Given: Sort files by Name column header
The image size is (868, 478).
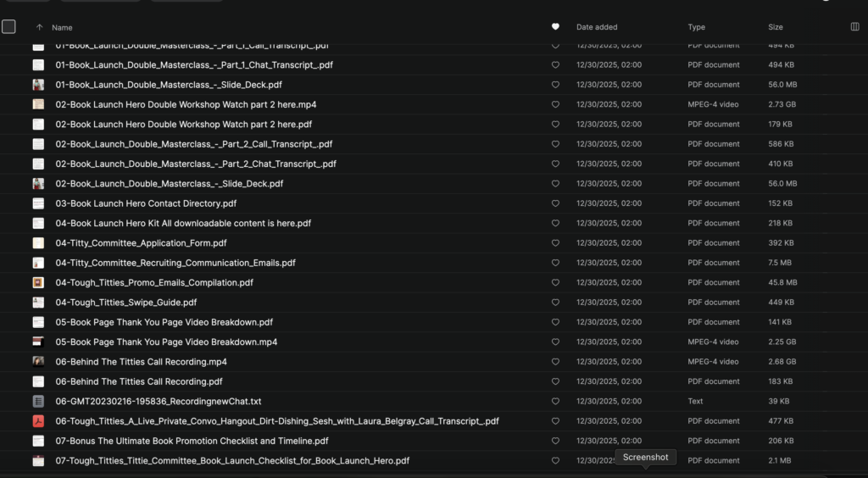Looking at the screenshot, I should (x=62, y=27).
